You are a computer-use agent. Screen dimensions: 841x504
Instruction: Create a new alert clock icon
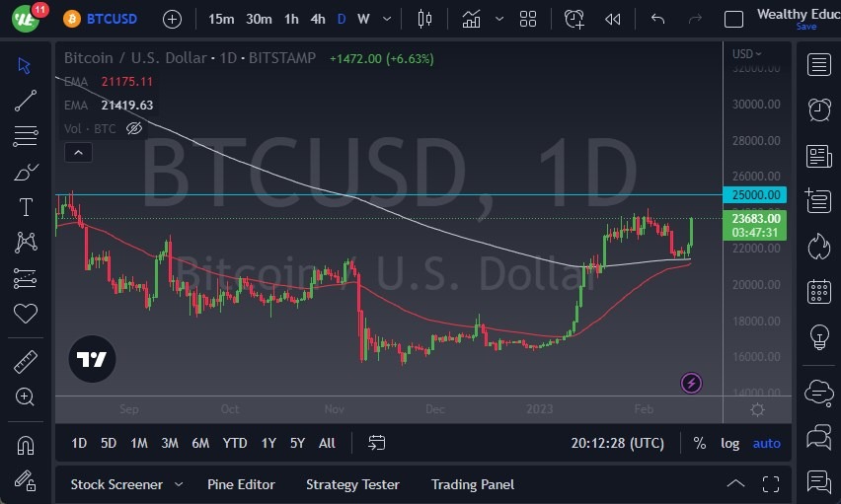(x=573, y=20)
